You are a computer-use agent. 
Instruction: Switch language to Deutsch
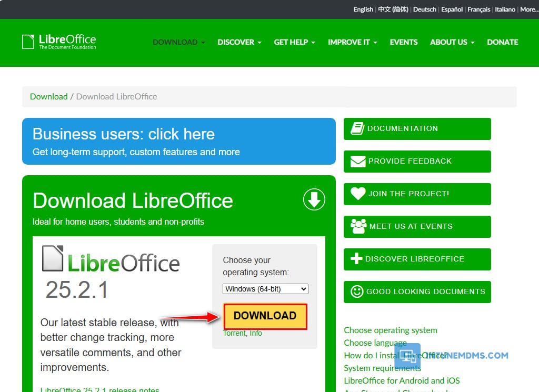click(x=425, y=9)
